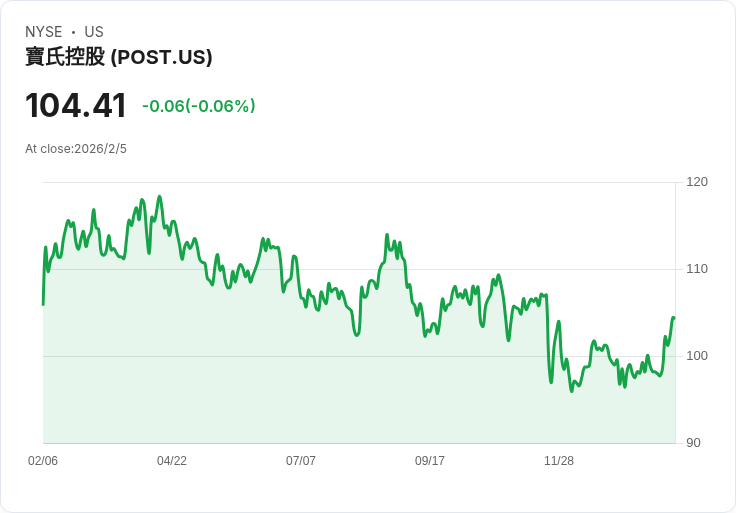Select the 07/07 date on the x-axis
Screen dimensions: 736x513
[301, 461]
